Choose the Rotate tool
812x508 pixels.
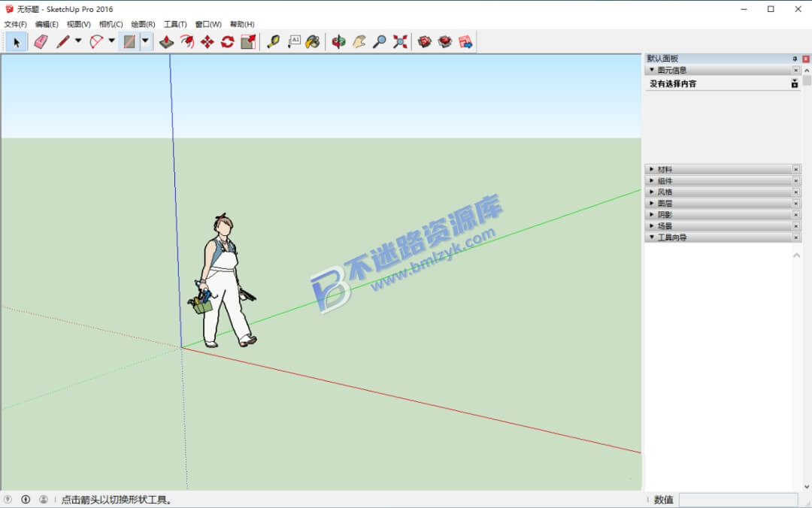coord(227,42)
